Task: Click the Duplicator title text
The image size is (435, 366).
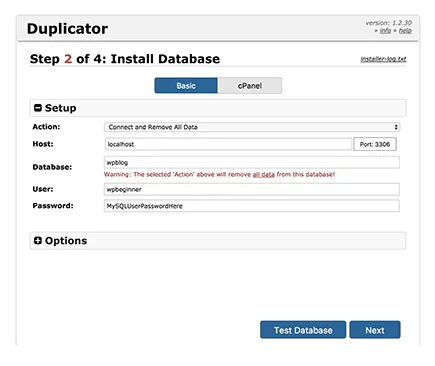Action: (x=67, y=29)
